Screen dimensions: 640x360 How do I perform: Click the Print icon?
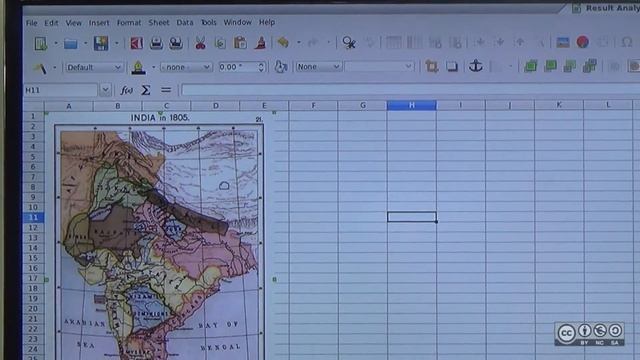156,43
